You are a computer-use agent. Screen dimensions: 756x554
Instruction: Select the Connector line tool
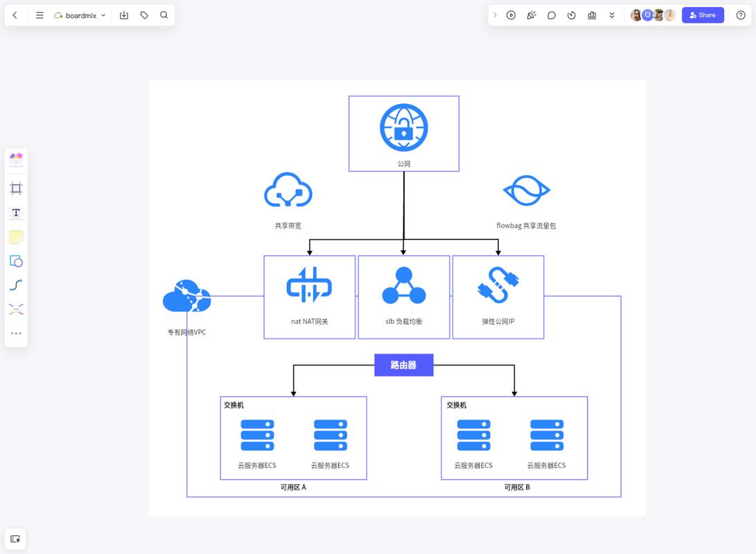tap(15, 285)
